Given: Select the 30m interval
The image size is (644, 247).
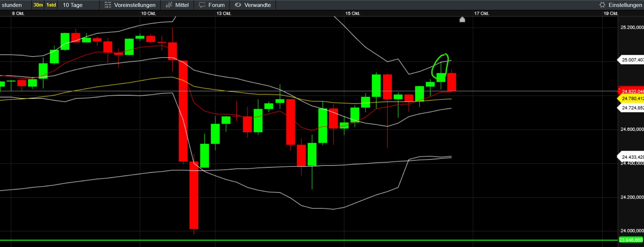Looking at the screenshot, I should tap(38, 5).
